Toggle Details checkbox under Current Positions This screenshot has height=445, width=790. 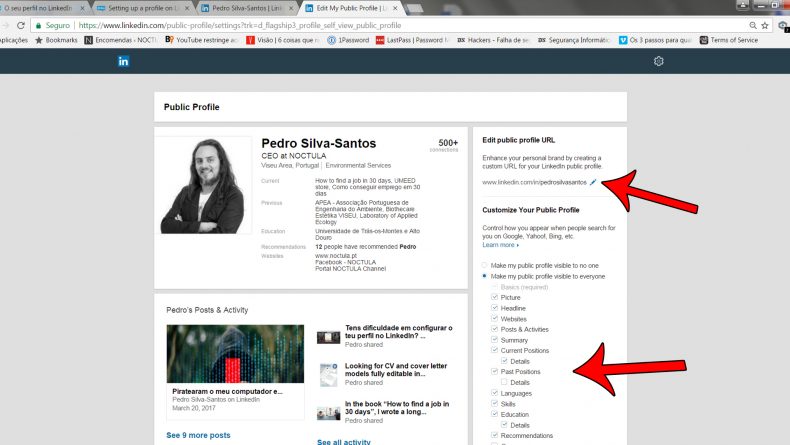(504, 361)
